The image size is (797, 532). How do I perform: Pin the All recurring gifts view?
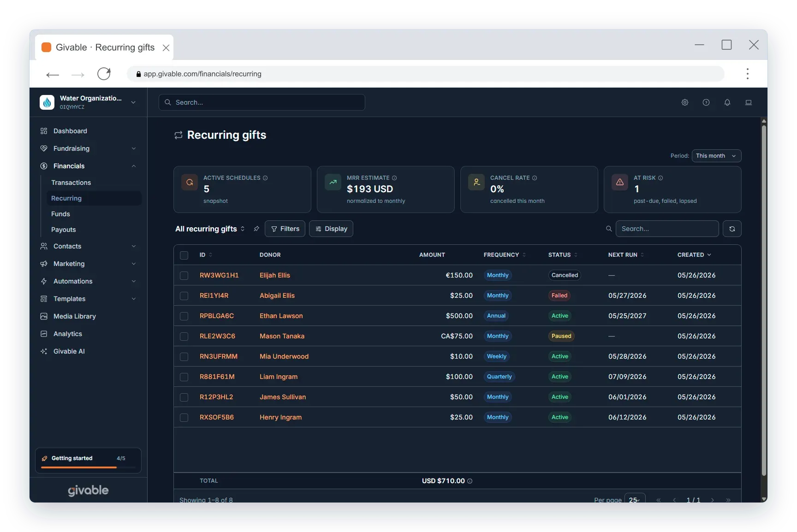pyautogui.click(x=256, y=229)
